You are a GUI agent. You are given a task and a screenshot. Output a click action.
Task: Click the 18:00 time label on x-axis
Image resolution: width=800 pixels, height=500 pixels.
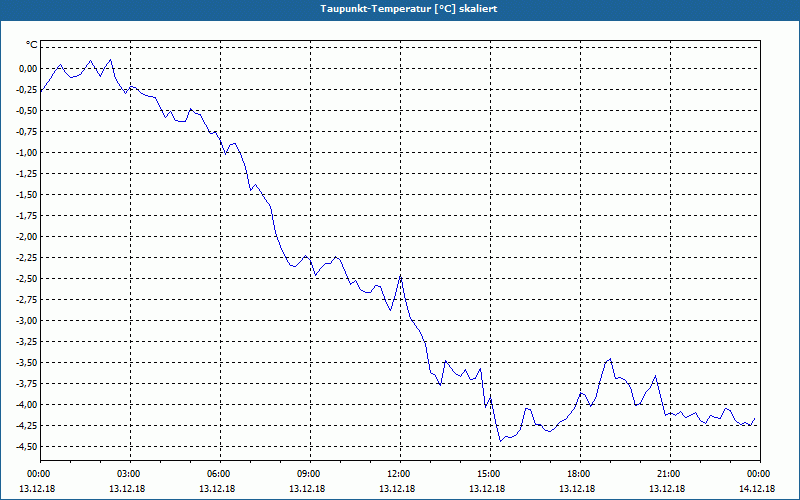(580, 474)
